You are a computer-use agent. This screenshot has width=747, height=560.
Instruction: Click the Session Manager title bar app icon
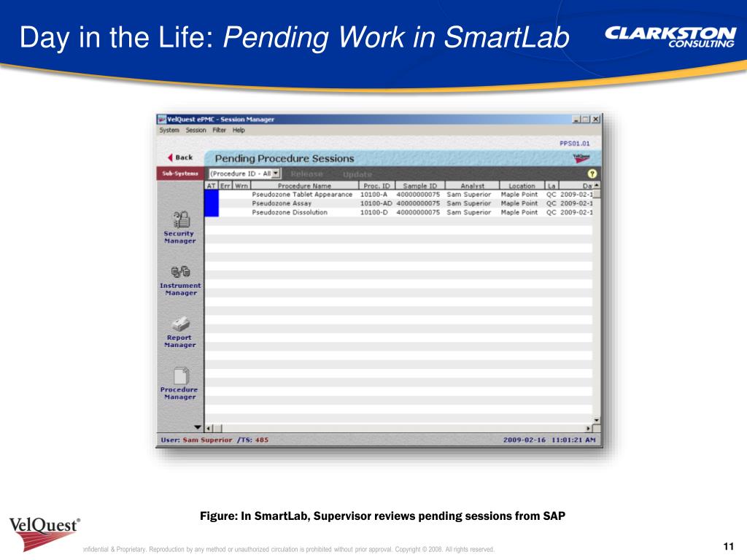tap(162, 119)
